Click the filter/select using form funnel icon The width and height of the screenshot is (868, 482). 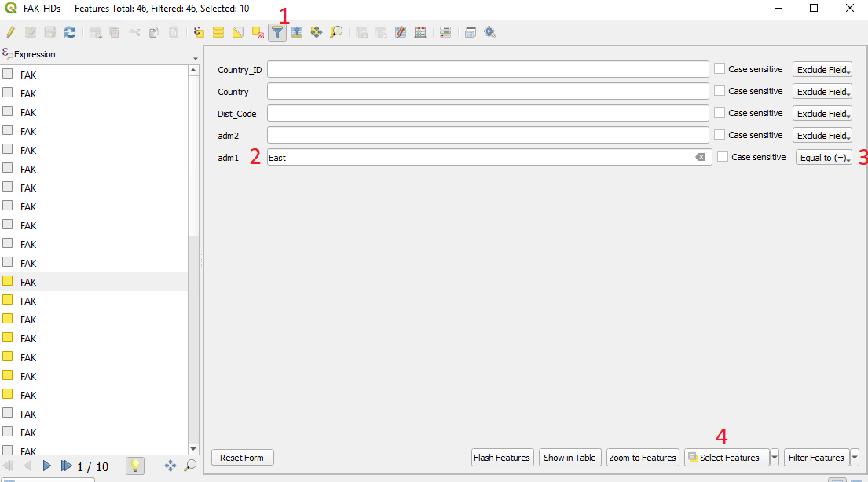tap(277, 32)
